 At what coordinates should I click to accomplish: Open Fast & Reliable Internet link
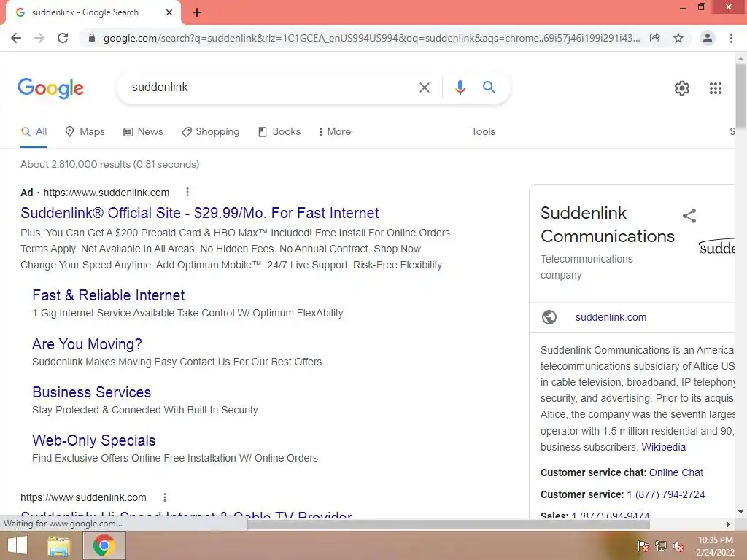click(x=108, y=295)
